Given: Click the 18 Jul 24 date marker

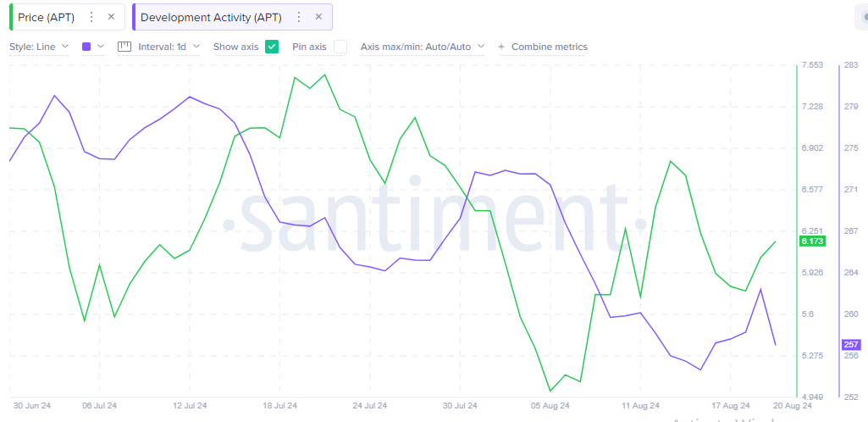Looking at the screenshot, I should [279, 406].
